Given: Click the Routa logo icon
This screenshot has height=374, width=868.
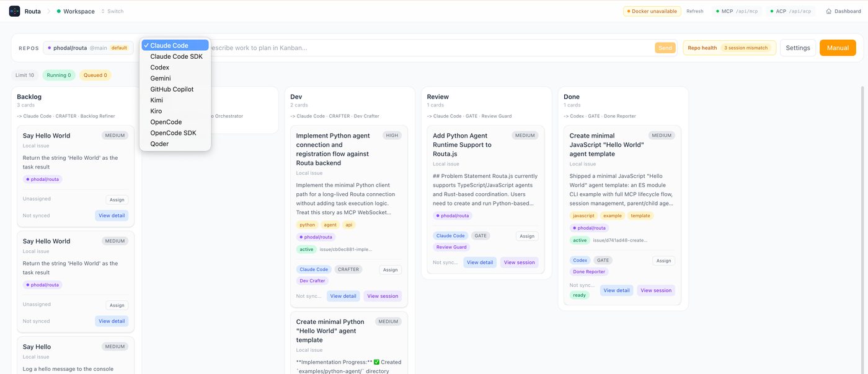Looking at the screenshot, I should pos(14,11).
